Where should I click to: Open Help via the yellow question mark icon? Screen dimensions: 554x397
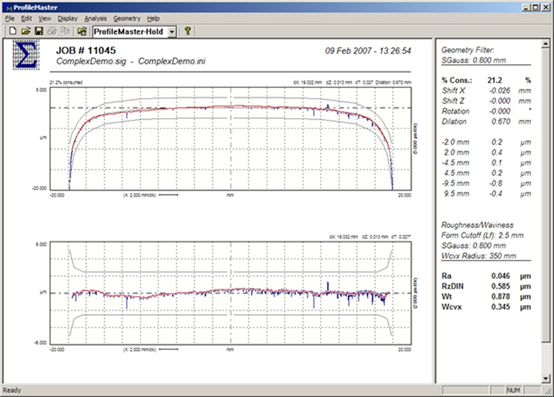click(188, 31)
